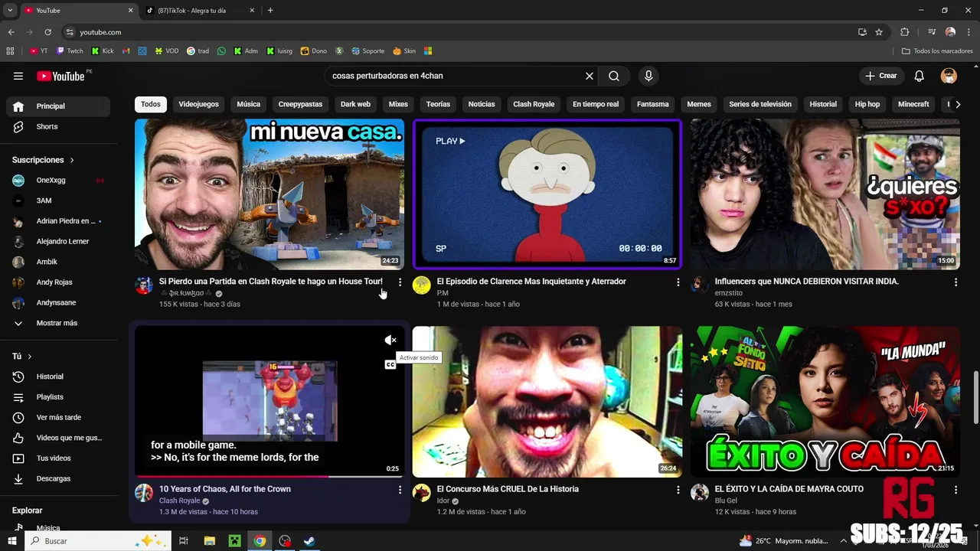This screenshot has width=980, height=551.
Task: Open the Clash Royale channel link
Action: (x=179, y=500)
